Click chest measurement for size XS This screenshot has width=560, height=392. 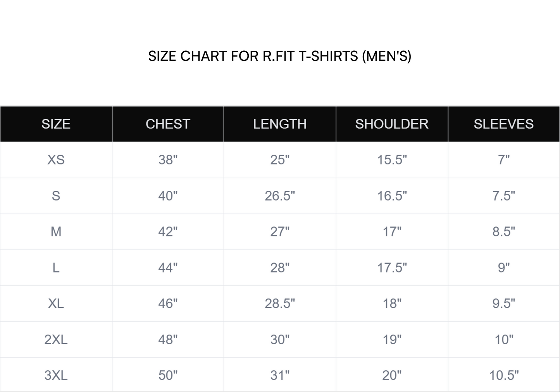tap(168, 160)
